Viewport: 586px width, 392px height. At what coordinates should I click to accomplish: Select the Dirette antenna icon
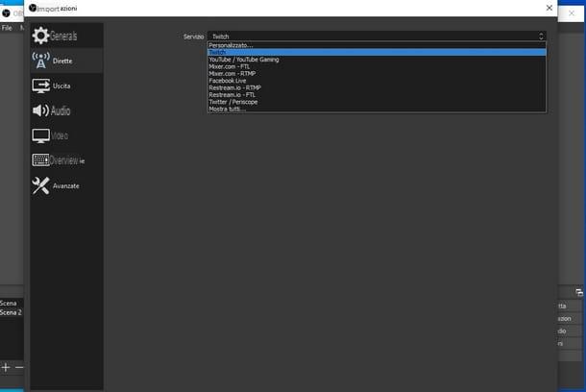40,61
